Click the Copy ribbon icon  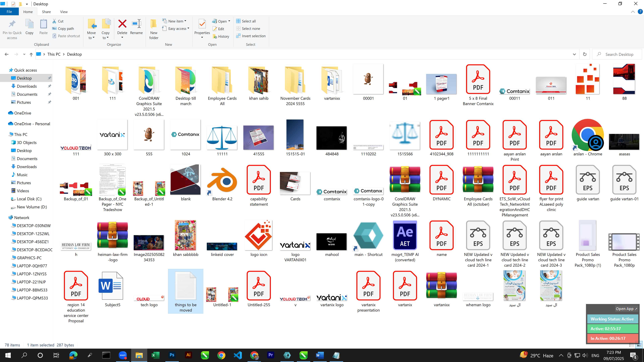click(29, 24)
